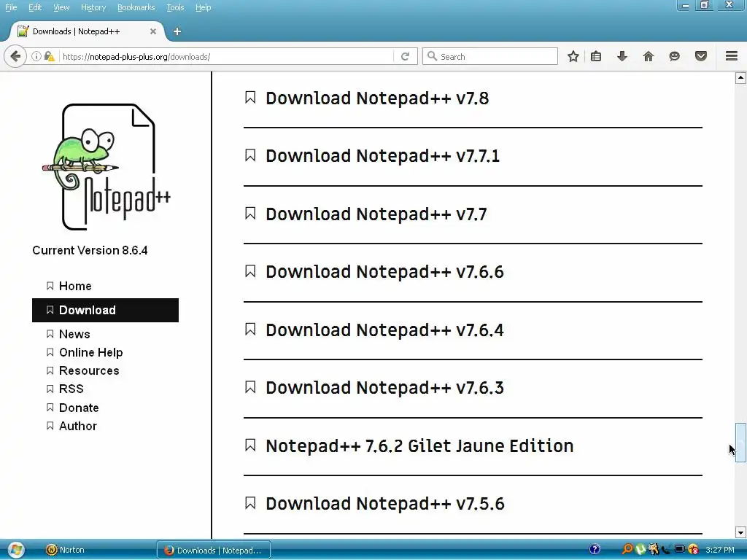Open Notepad++ 7.6.2 Gilet Jaune Edition link
The image size is (747, 560).
point(419,446)
